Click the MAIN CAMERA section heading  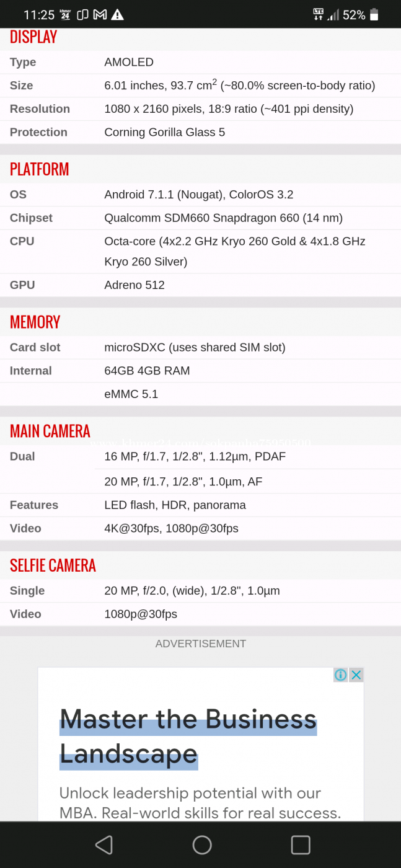coord(50,431)
